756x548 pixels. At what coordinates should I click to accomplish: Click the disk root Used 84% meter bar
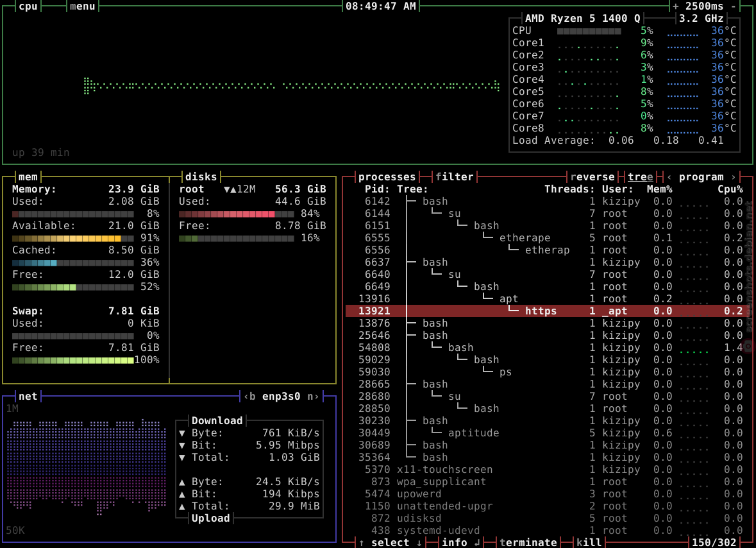[236, 214]
